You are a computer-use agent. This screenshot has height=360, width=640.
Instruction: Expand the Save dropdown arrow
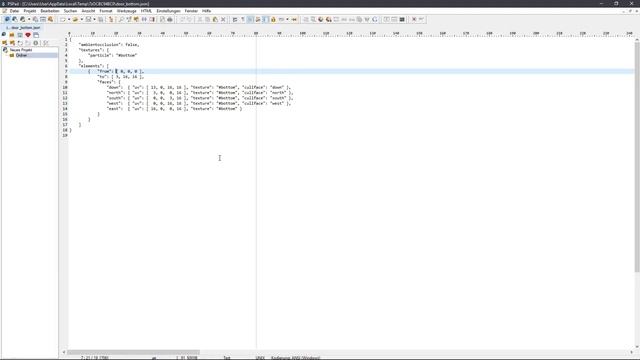[94, 19]
